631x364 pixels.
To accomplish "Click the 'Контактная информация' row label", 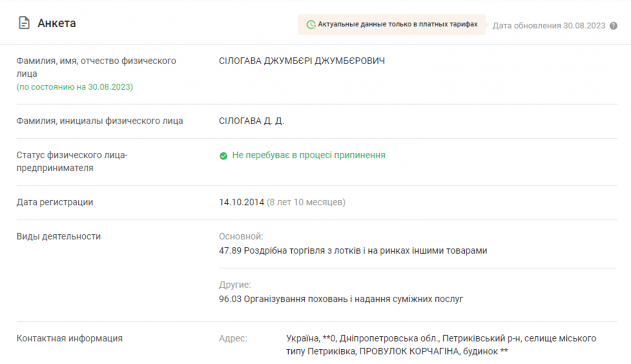I will click(x=69, y=339).
